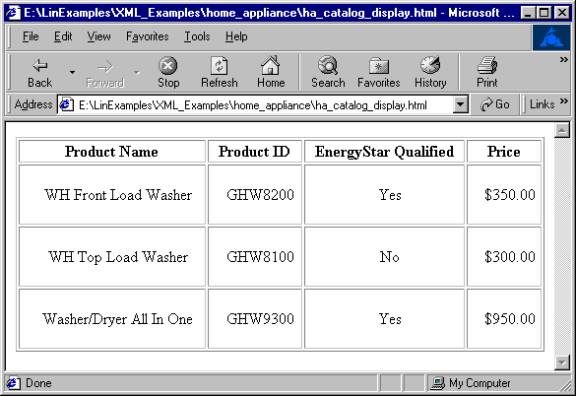Open the Back history dropdown arrow
Viewport: 576px width, 396px height.
[x=72, y=72]
